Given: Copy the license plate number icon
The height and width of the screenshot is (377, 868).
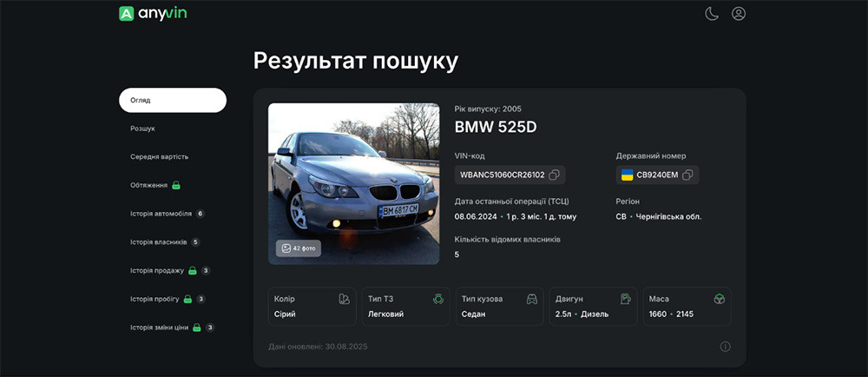Looking at the screenshot, I should 687,175.
